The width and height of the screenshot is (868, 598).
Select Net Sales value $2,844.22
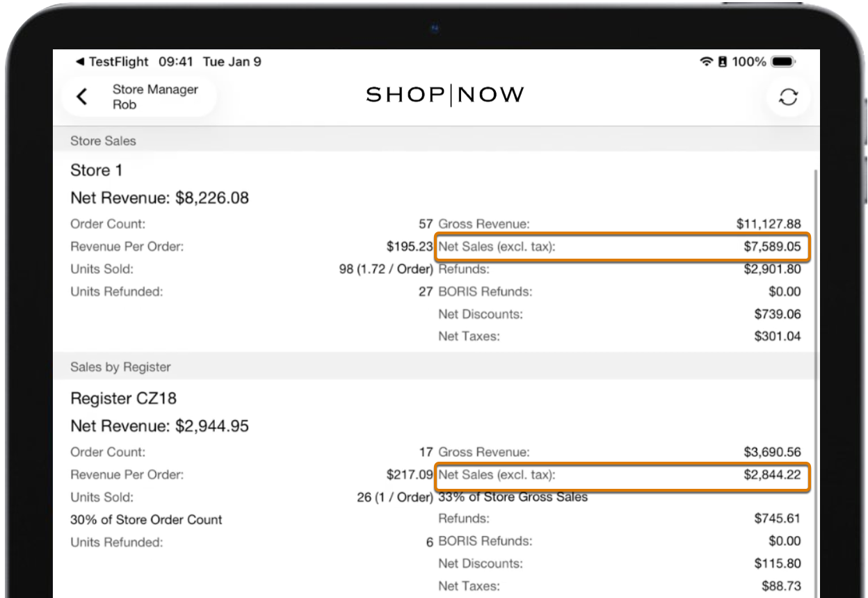point(772,474)
